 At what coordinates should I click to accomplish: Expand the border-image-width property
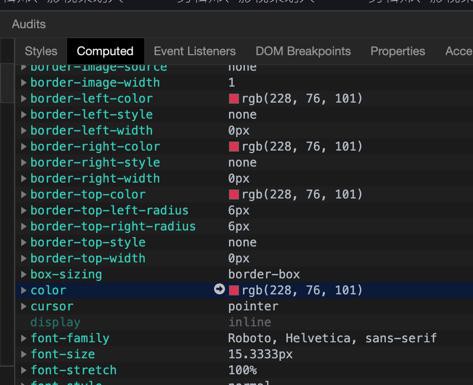pos(23,83)
